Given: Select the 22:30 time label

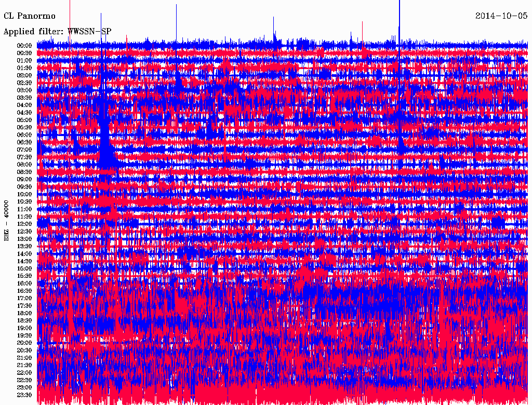Looking at the screenshot, I should 24,380.
